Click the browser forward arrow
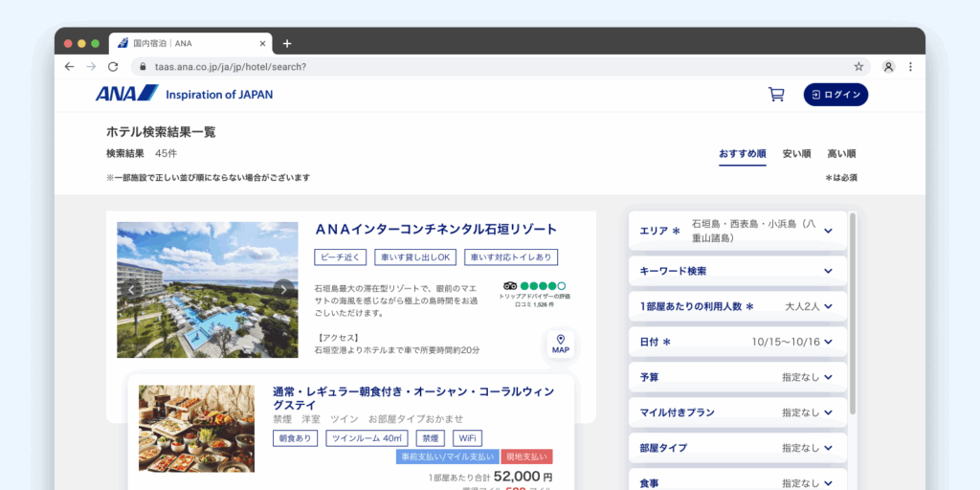 (x=91, y=66)
